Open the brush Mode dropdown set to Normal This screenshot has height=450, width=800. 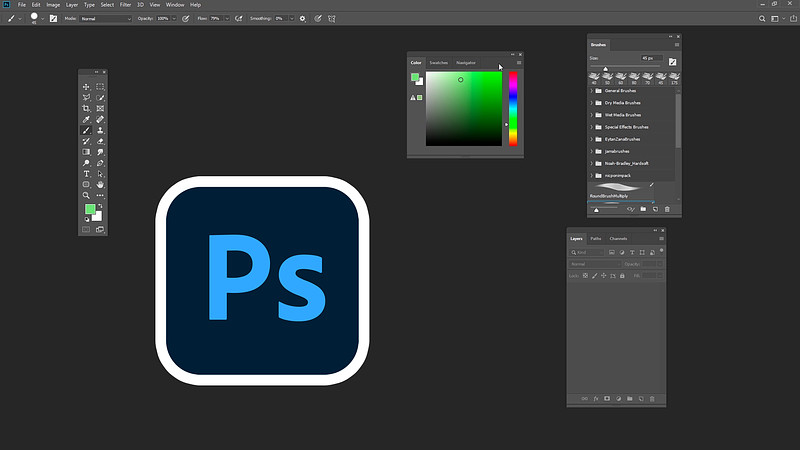click(106, 18)
